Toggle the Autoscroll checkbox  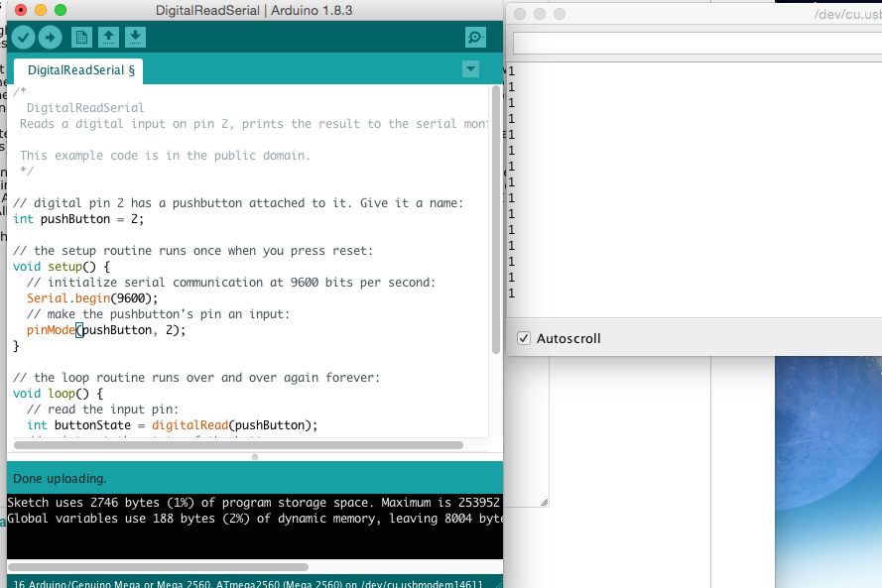tap(524, 338)
